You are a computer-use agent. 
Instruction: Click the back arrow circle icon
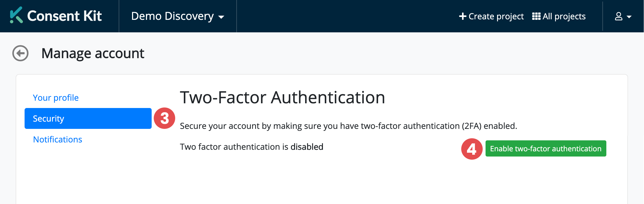click(x=20, y=53)
